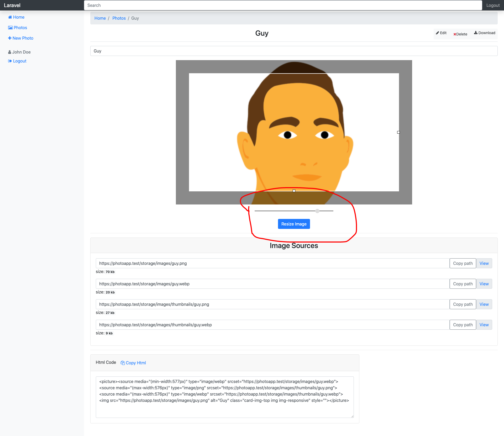Click the Guy title input field
504x436 pixels.
tap(294, 51)
